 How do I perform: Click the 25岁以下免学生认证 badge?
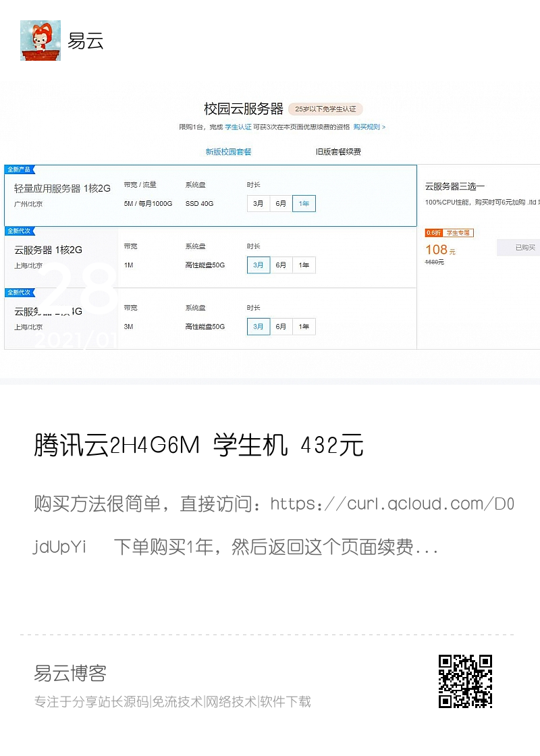[325, 109]
